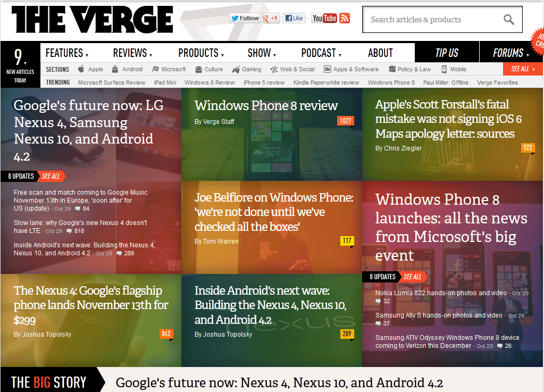The width and height of the screenshot is (544, 392).
Task: Open the Joe Belfiore on Windows Phone article
Action: click(274, 212)
